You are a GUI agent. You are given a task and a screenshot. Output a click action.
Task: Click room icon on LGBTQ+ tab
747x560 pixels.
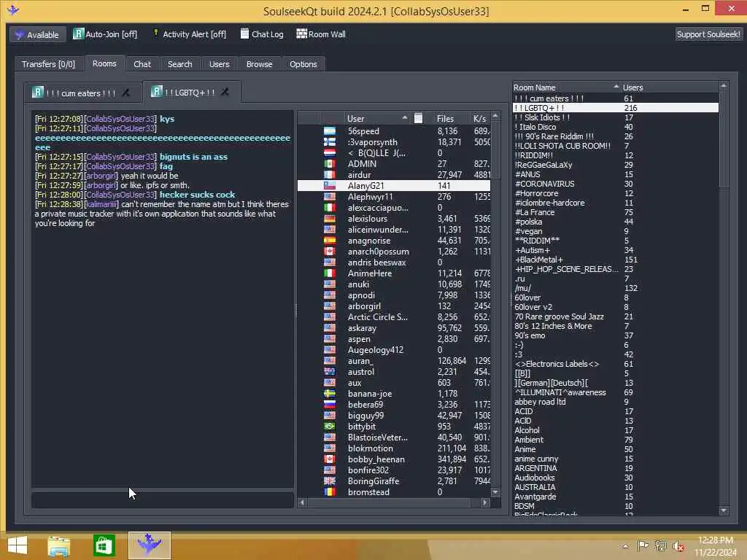[x=156, y=91]
